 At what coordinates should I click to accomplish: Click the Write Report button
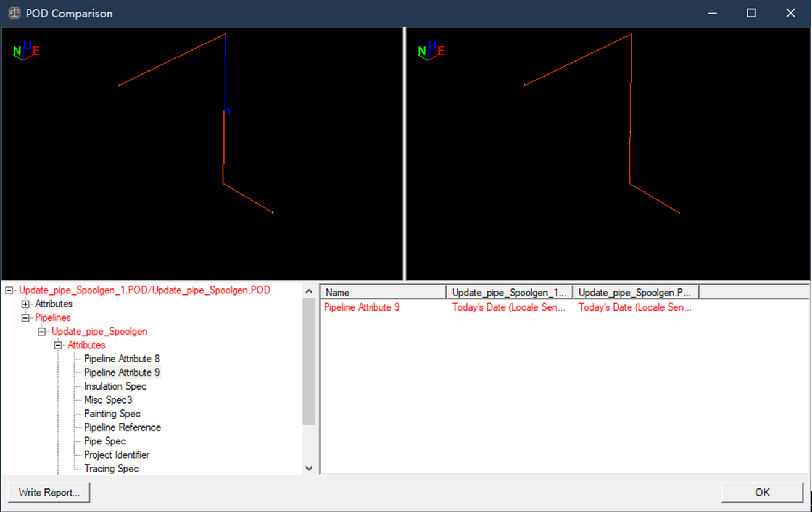tap(49, 493)
